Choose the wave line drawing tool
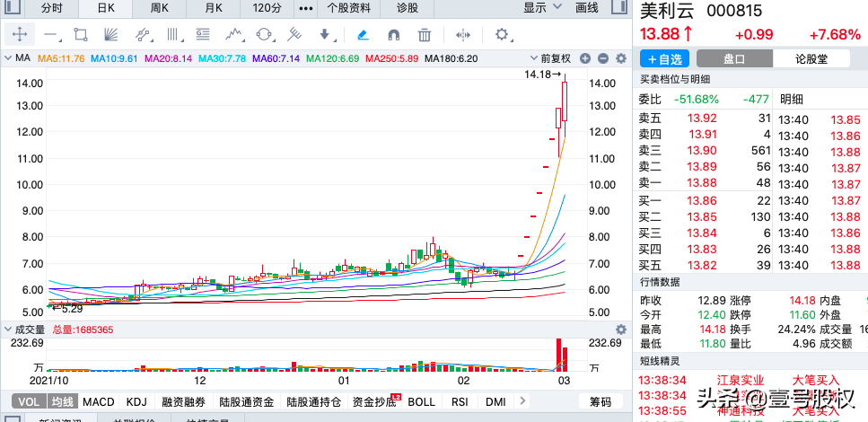 [234, 35]
